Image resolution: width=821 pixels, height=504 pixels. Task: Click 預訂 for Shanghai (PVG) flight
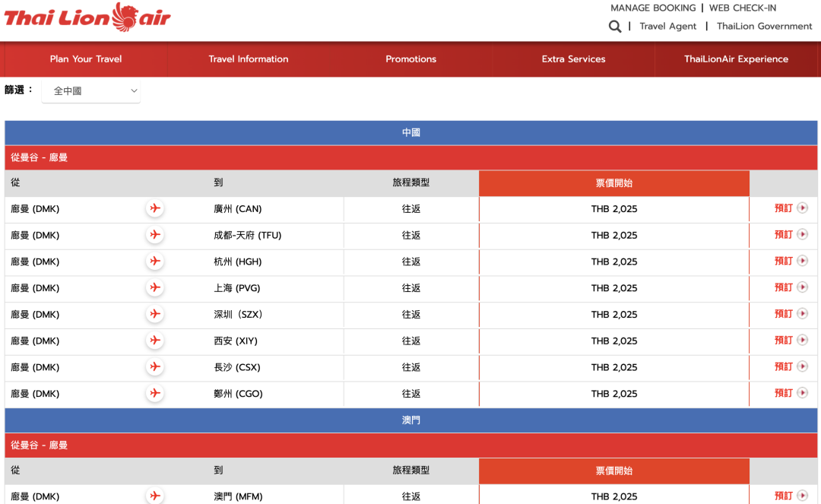click(x=783, y=287)
